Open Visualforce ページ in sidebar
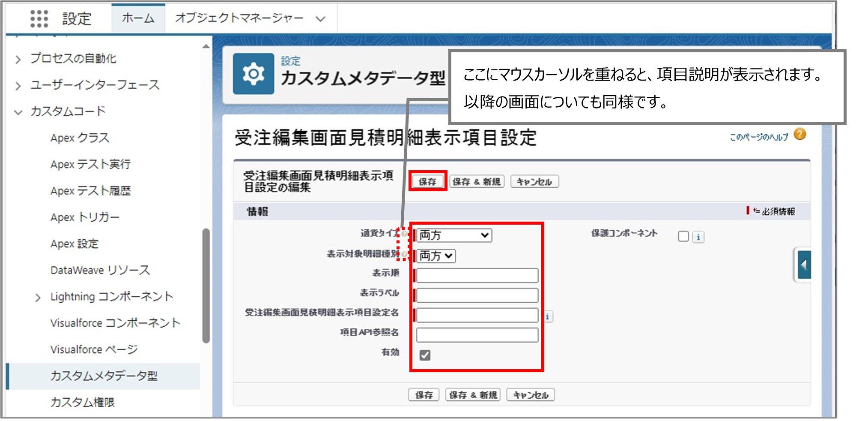The image size is (868, 421). pyautogui.click(x=94, y=349)
